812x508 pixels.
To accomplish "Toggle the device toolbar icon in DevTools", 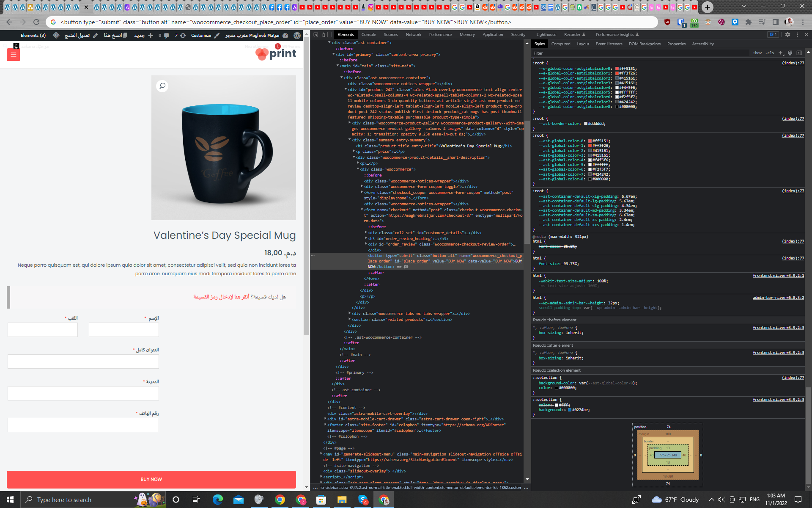I will (x=325, y=35).
